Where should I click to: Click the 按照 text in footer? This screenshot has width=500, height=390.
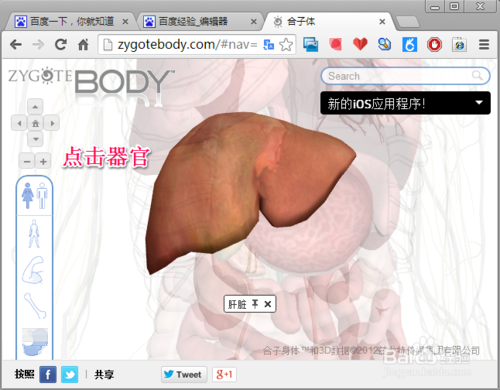tap(24, 374)
